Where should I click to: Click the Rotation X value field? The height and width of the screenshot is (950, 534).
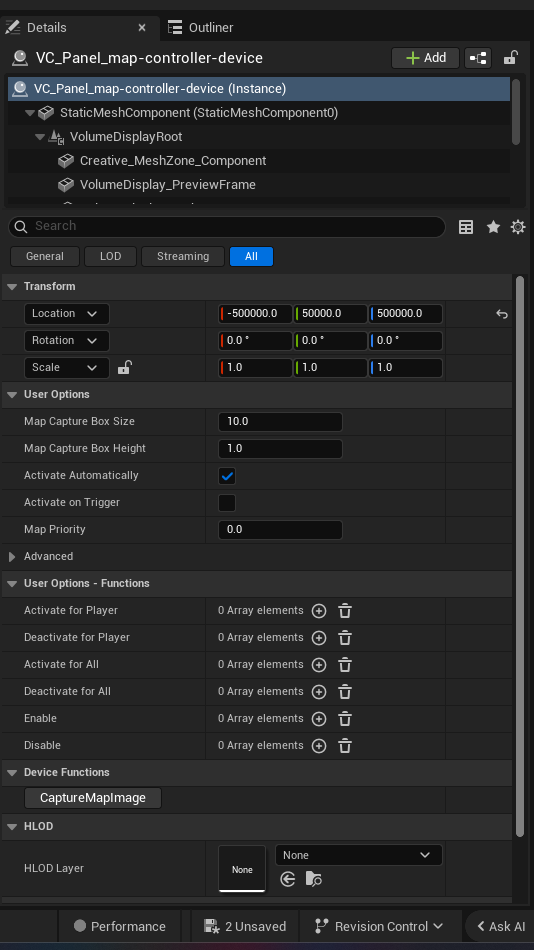(x=255, y=340)
